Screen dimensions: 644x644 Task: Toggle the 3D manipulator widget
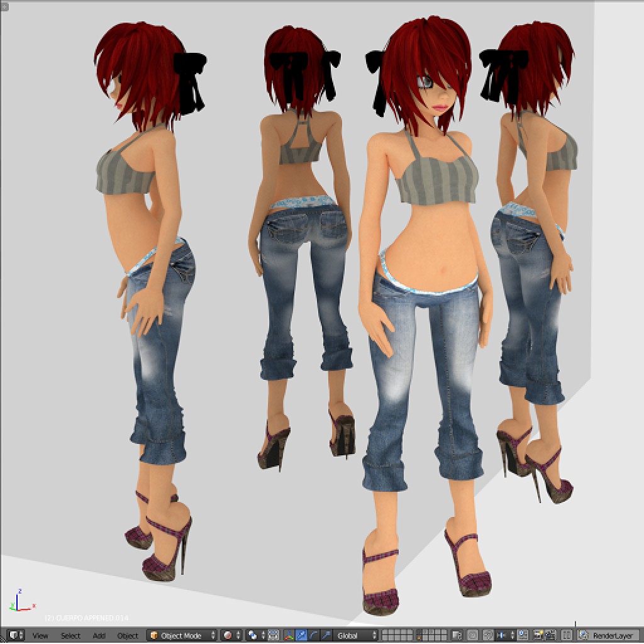(x=289, y=635)
